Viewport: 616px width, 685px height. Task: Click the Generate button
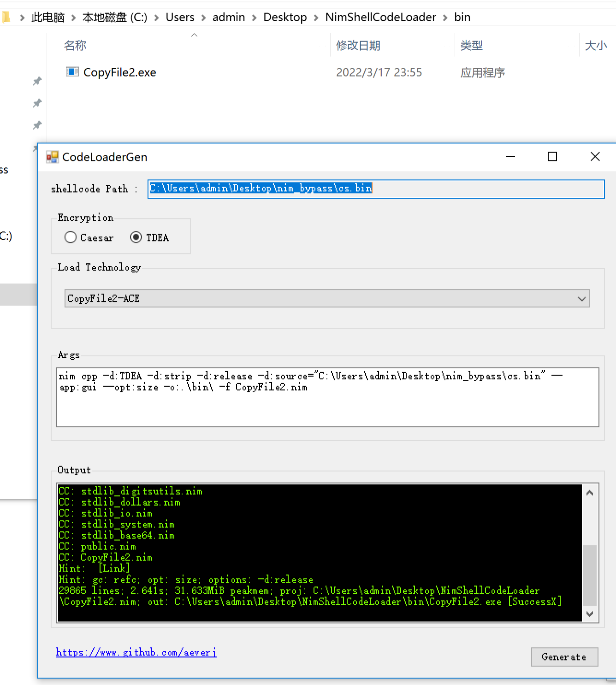(x=564, y=657)
